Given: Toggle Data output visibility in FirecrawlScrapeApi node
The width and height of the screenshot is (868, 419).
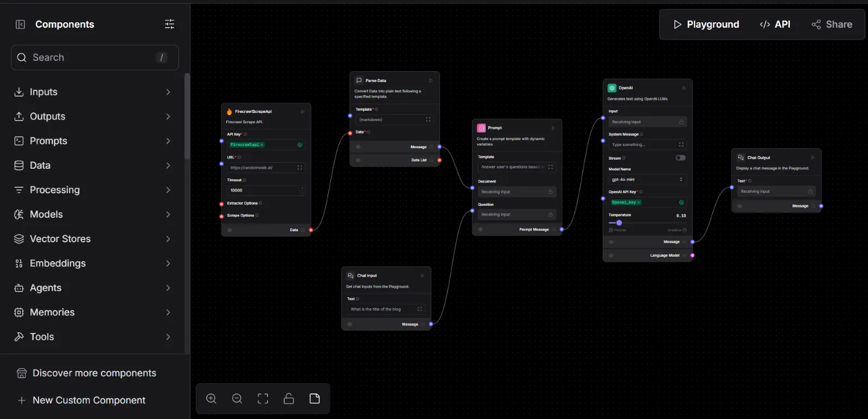Looking at the screenshot, I should click(x=229, y=230).
